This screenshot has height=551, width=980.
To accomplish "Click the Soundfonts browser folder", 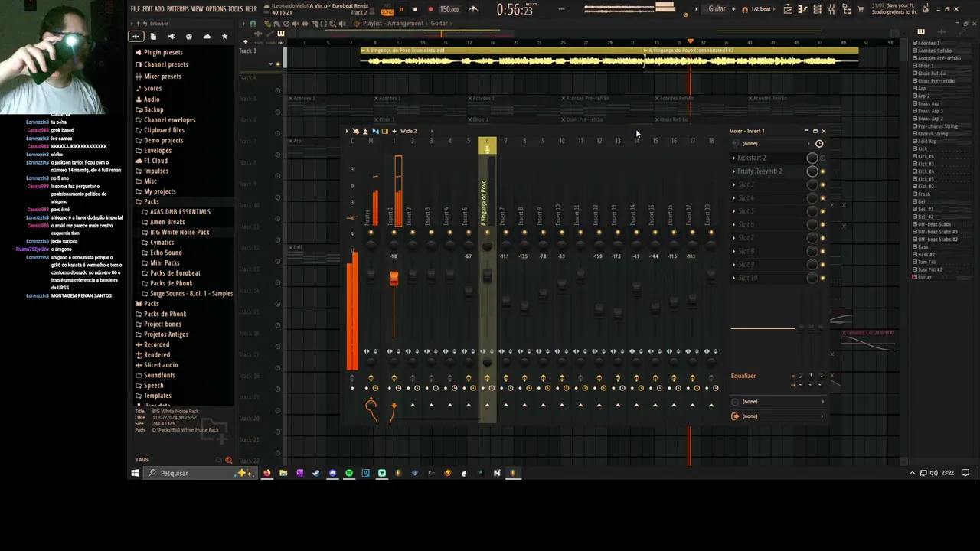I will (159, 375).
